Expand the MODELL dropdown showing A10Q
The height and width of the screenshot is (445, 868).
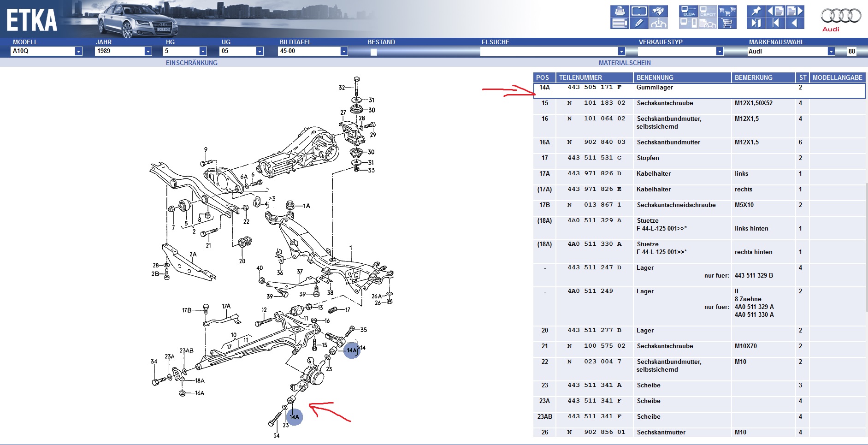click(78, 51)
